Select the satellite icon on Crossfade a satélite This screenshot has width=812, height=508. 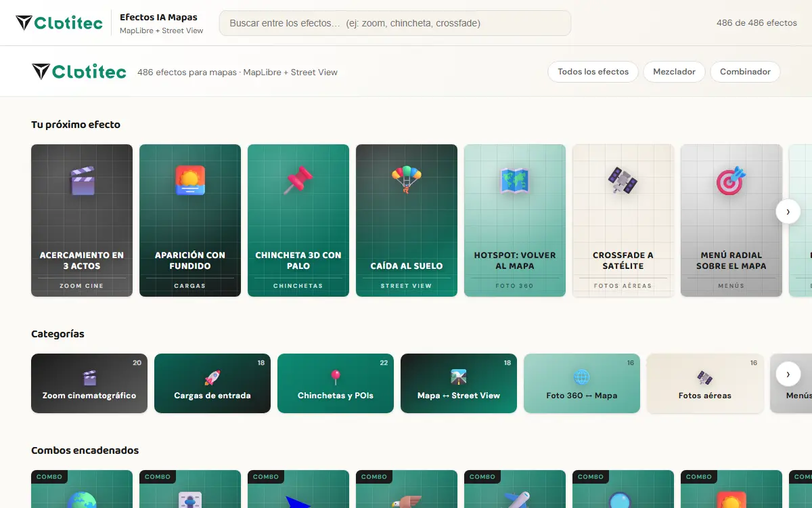[x=623, y=181]
